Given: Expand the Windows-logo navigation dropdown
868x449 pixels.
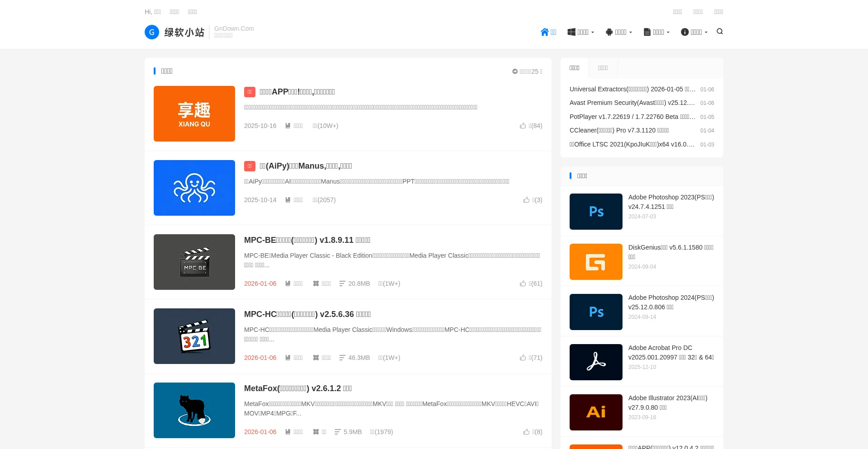Looking at the screenshot, I should (581, 32).
